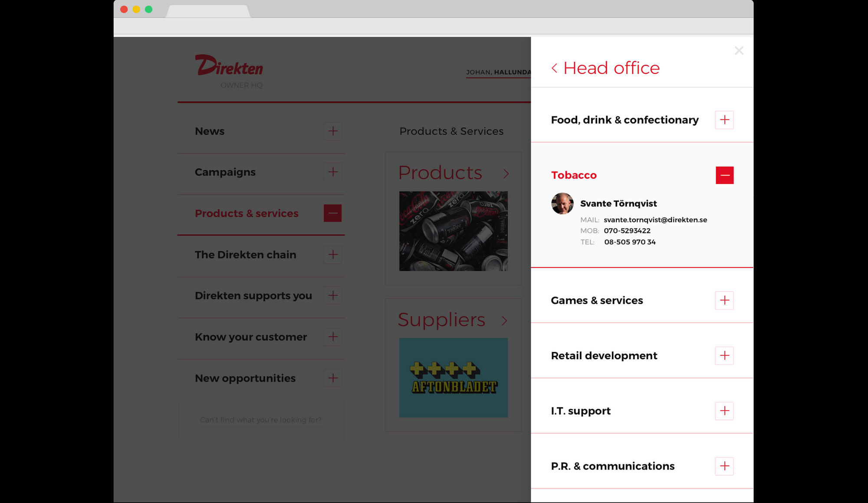868x503 pixels.
Task: Open The Direkten chain menu item
Action: (x=245, y=255)
